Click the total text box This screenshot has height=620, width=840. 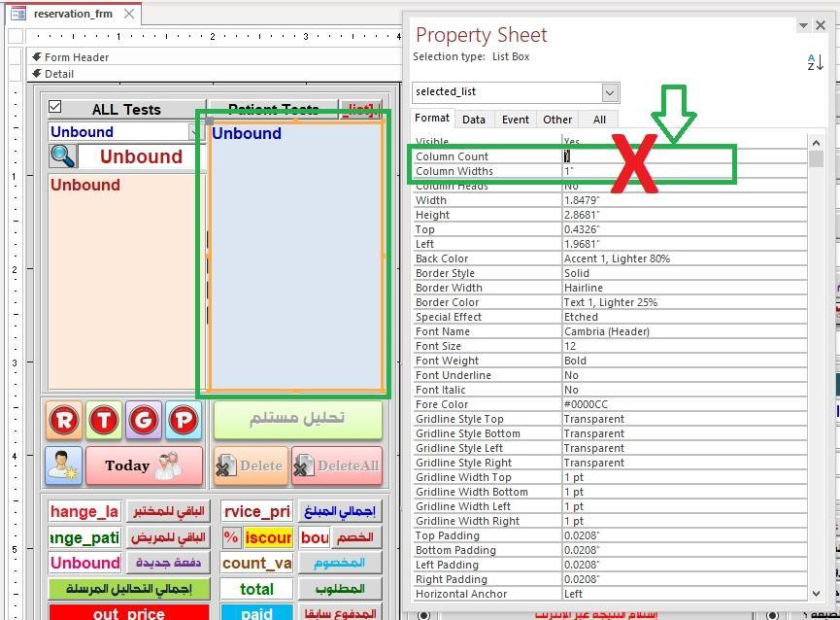point(256,589)
